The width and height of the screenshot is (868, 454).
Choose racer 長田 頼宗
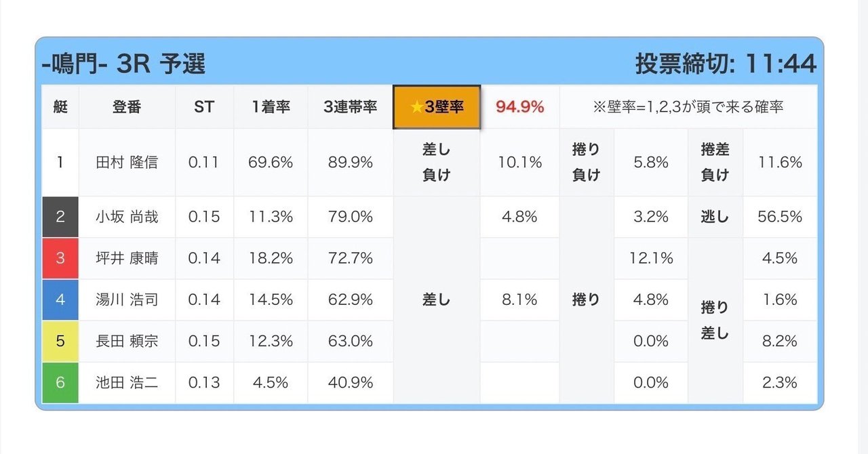tap(127, 341)
